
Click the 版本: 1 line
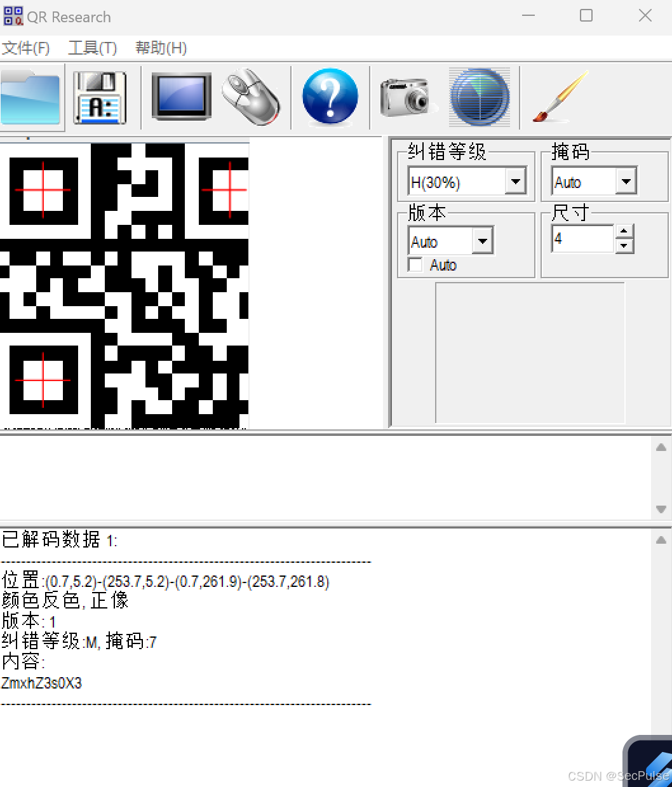coord(29,621)
